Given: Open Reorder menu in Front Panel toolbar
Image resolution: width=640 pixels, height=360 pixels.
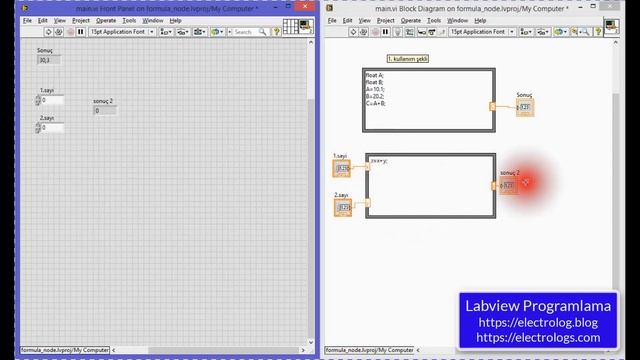Looking at the screenshot, I should point(217,32).
